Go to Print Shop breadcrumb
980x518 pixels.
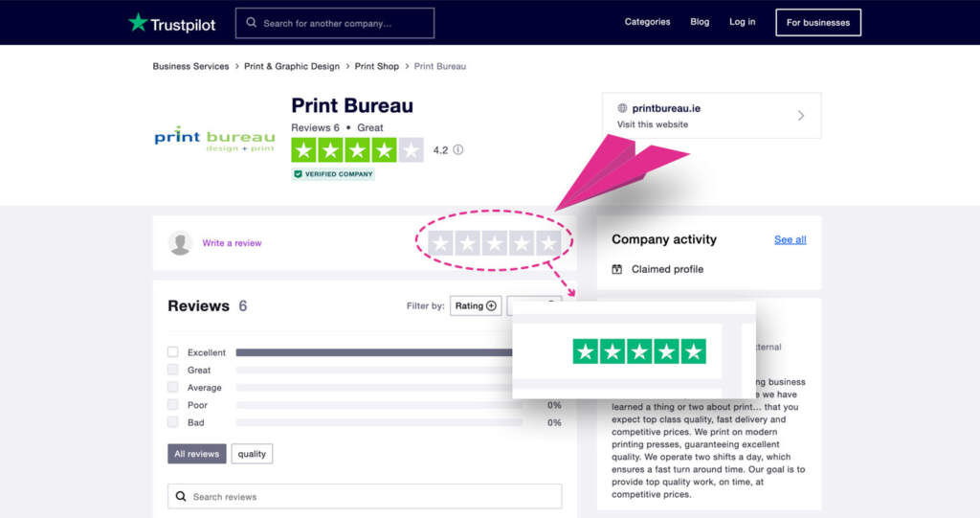(377, 66)
